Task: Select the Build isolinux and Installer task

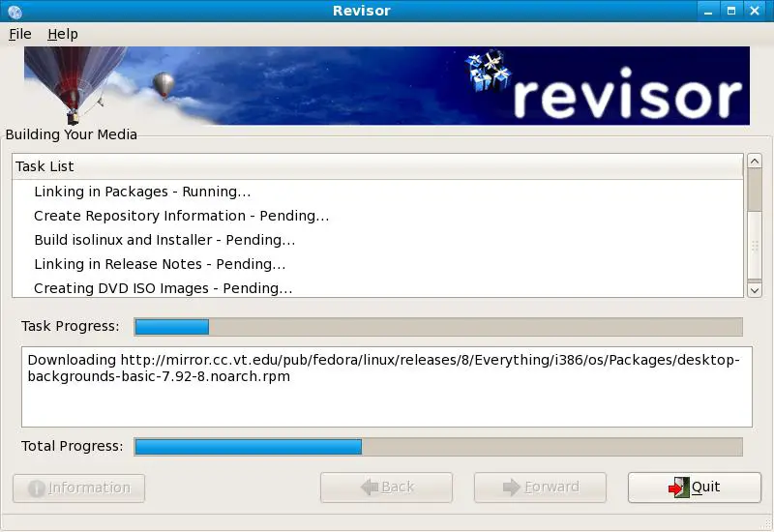Action: pos(164,240)
